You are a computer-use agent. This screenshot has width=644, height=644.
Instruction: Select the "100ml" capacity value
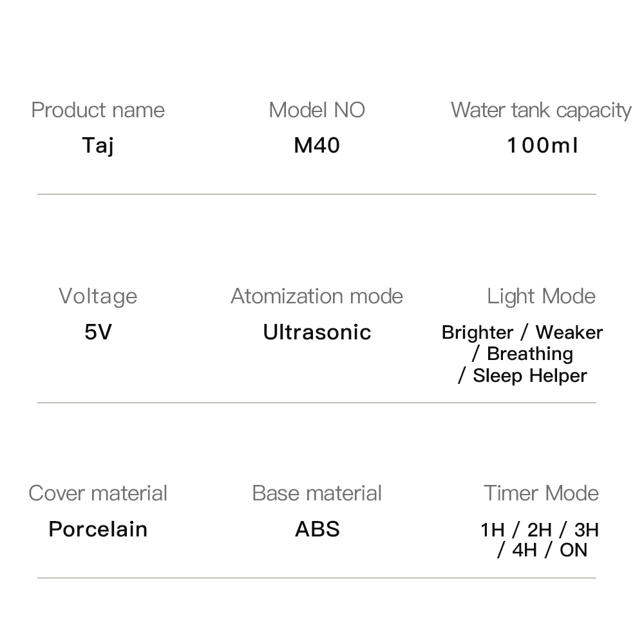pyautogui.click(x=542, y=146)
